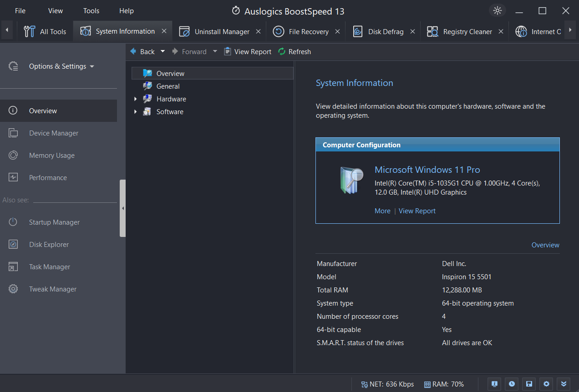579x392 pixels.
Task: Click the Uninstall Manager tab icon
Action: [184, 31]
